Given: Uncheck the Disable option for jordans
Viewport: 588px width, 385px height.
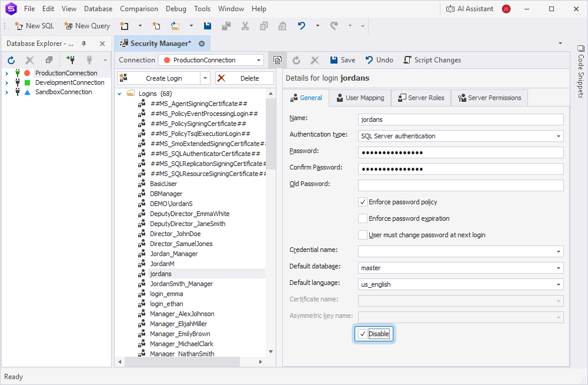Looking at the screenshot, I should (x=363, y=333).
